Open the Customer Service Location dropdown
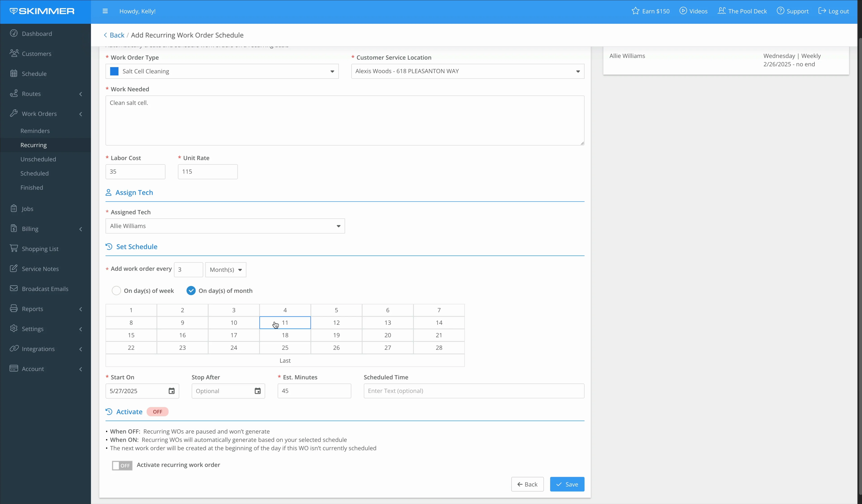The width and height of the screenshot is (862, 504). tap(468, 71)
